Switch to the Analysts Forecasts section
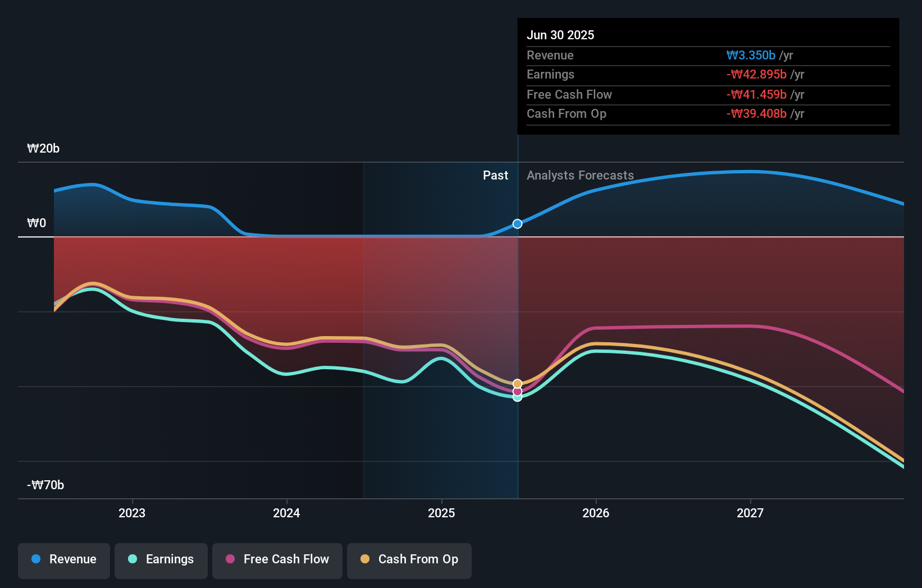 [580, 175]
